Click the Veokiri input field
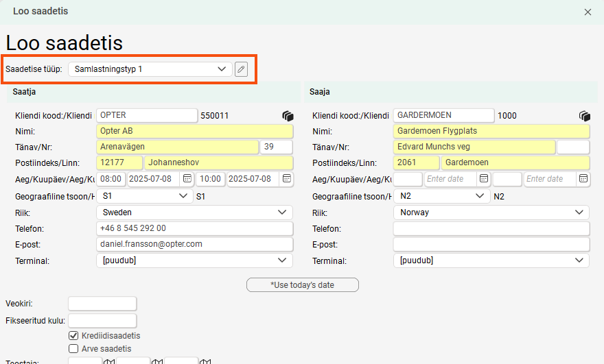This screenshot has height=364, width=604. [102, 304]
